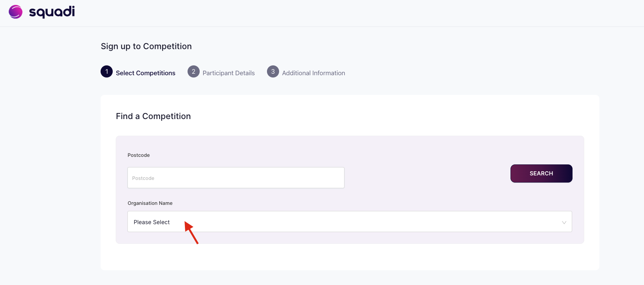Click the step 1 numbered circle
The image size is (644, 285).
click(x=106, y=71)
